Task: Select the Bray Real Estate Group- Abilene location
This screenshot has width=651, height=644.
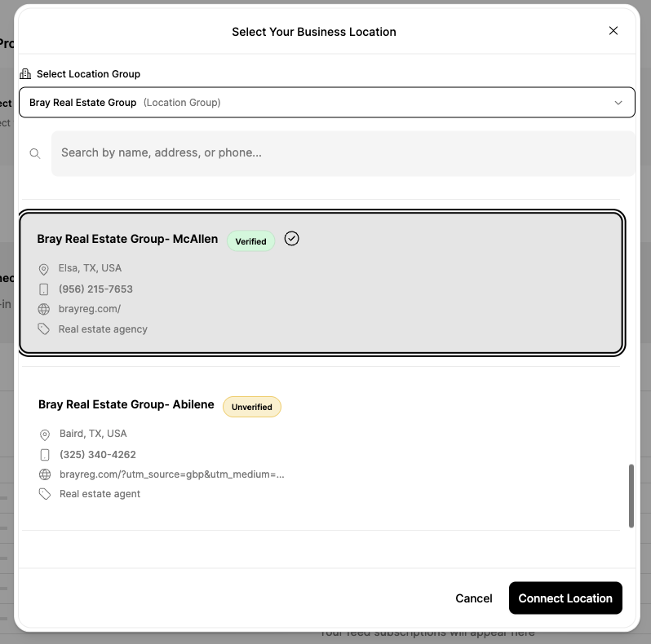Action: 126,405
